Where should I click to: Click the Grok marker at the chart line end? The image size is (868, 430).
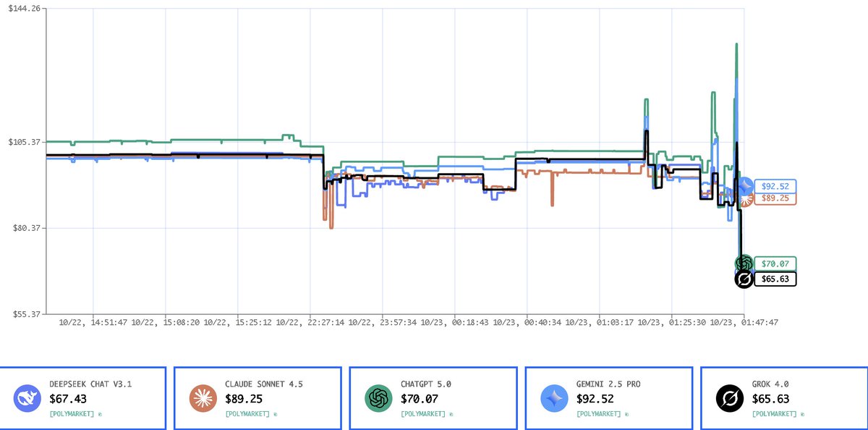click(x=744, y=279)
